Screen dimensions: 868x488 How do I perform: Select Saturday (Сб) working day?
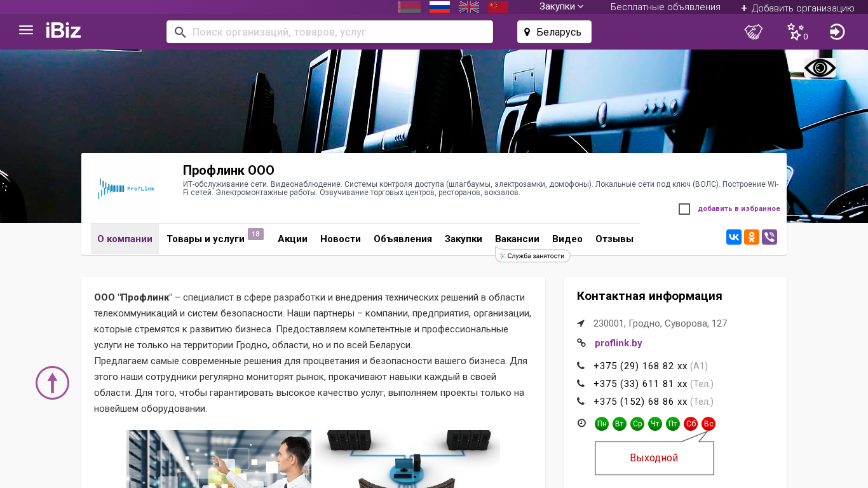pos(691,424)
